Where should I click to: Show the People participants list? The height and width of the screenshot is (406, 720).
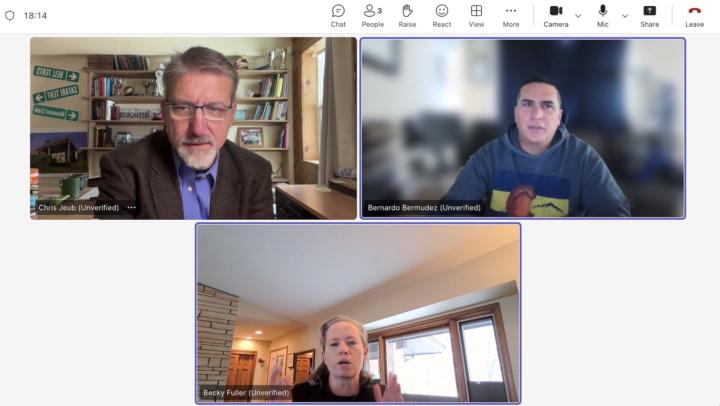click(372, 16)
